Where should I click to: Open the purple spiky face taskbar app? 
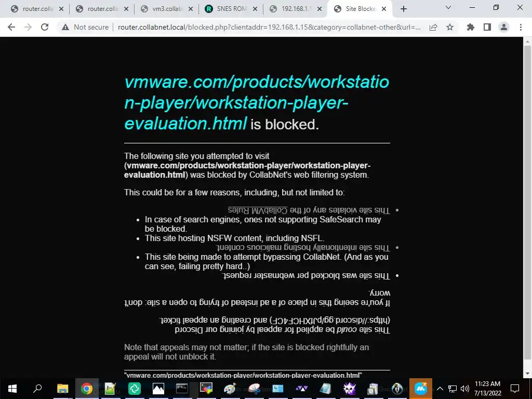click(x=350, y=389)
